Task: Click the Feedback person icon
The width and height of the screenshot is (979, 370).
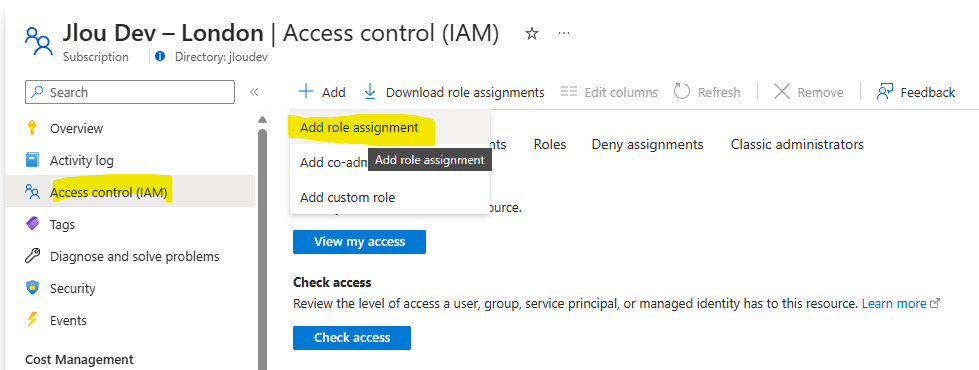Action: tap(885, 92)
